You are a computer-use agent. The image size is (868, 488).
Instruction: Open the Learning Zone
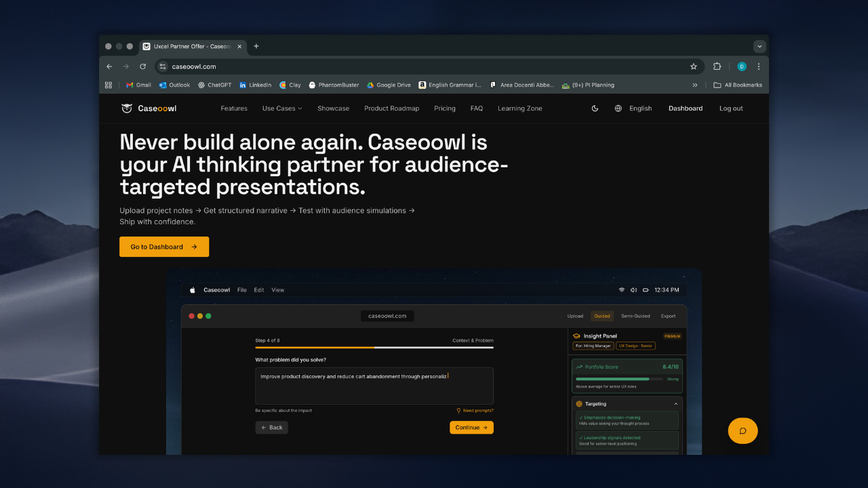tap(520, 108)
